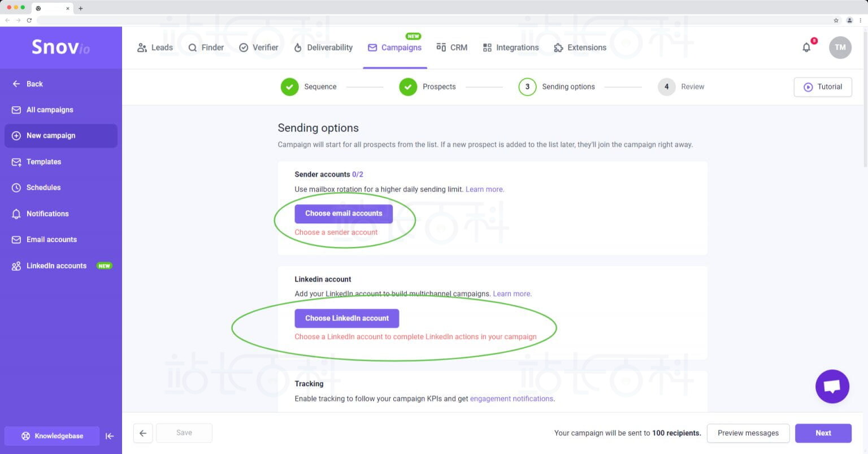
Task: Click the clock icon beside Schedules
Action: point(16,188)
